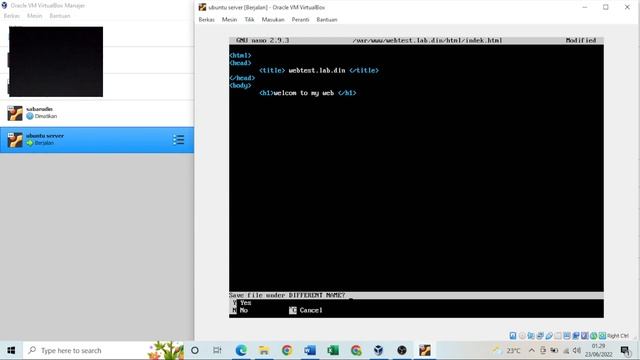Switch to the running VM taskbar icon
Screen dimensions: 640x360
pos(425,350)
